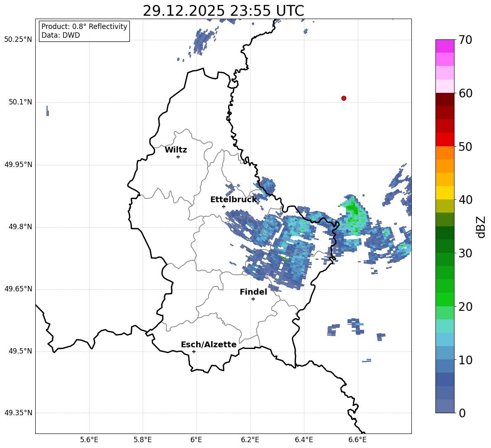Image resolution: width=491 pixels, height=448 pixels.
Task: Click the Findel city label
Action: 253,292
